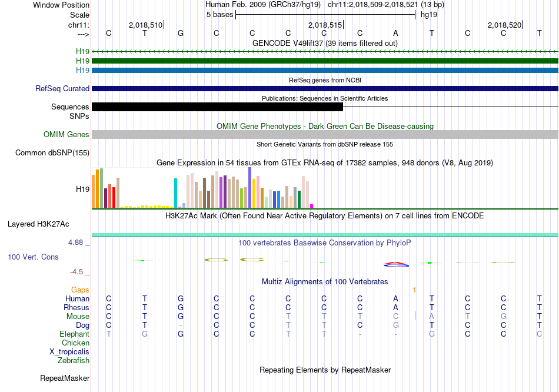Viewport: 559px width, 392px height.
Task: Open the OMIM Gene Phenotypes track title
Action: pos(325,127)
